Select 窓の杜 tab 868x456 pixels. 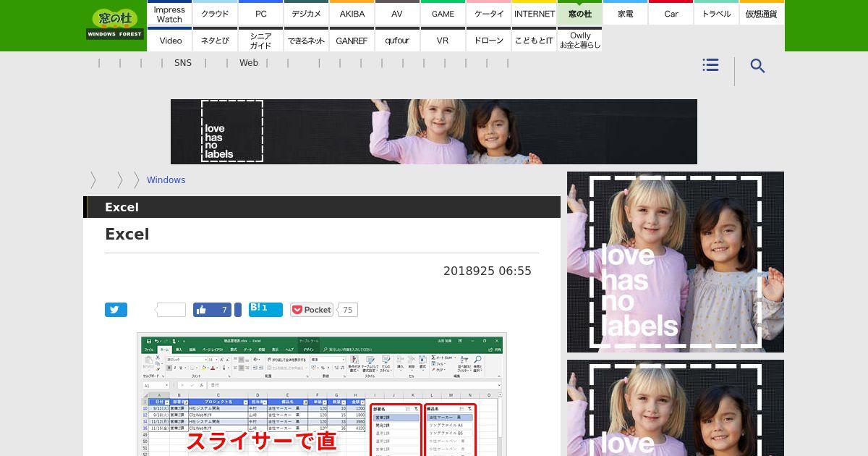click(580, 14)
